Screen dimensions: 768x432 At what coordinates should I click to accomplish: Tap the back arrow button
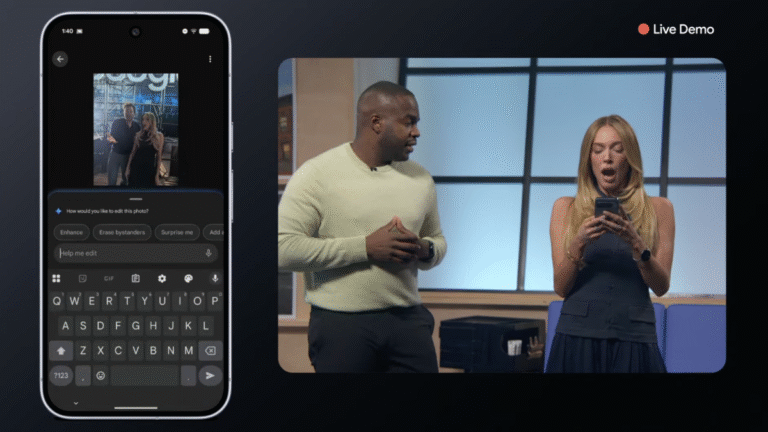pos(60,59)
